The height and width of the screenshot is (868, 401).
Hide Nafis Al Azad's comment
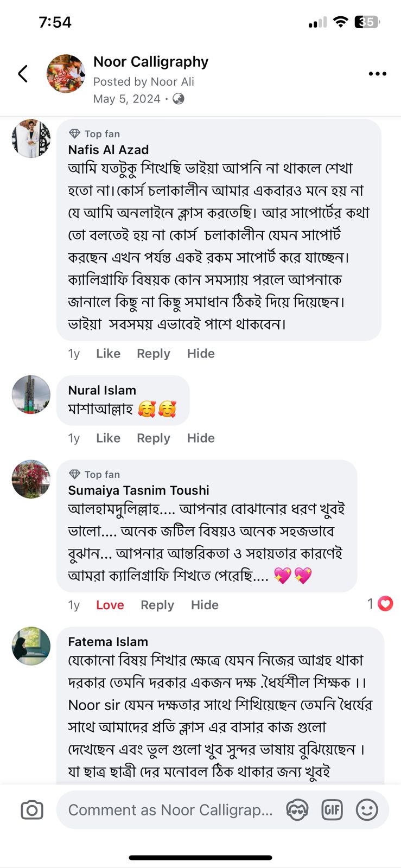pyautogui.click(x=201, y=354)
